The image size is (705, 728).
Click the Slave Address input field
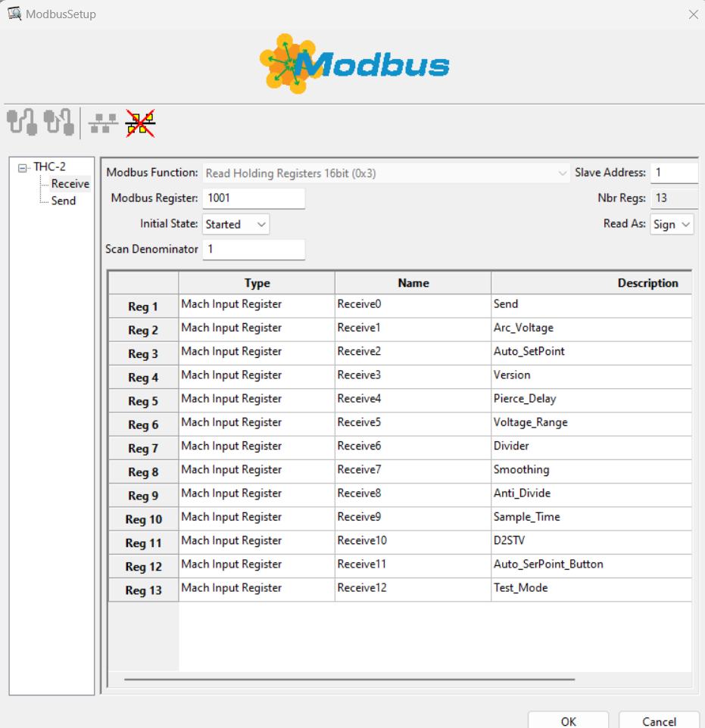[x=674, y=173]
